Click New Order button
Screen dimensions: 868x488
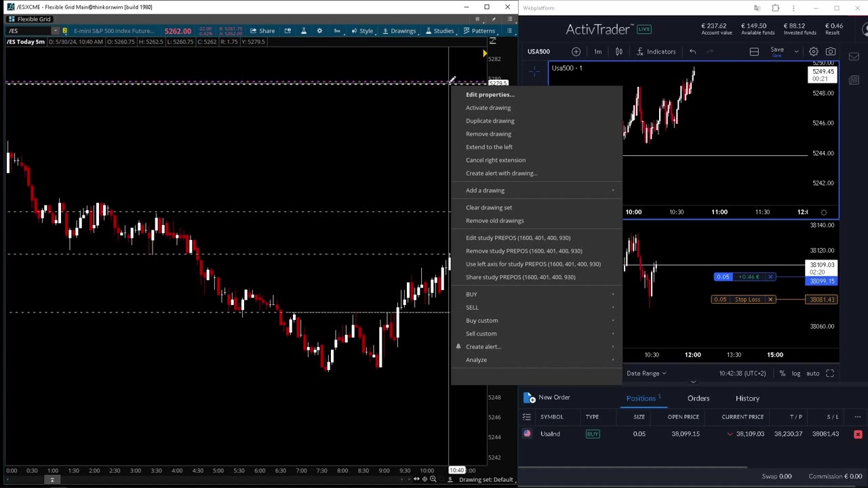tap(547, 398)
